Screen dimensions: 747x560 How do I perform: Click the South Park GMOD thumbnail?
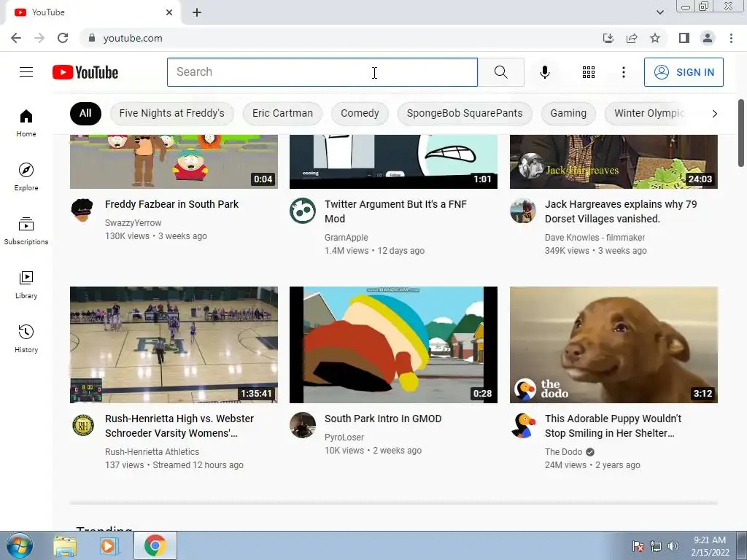393,345
